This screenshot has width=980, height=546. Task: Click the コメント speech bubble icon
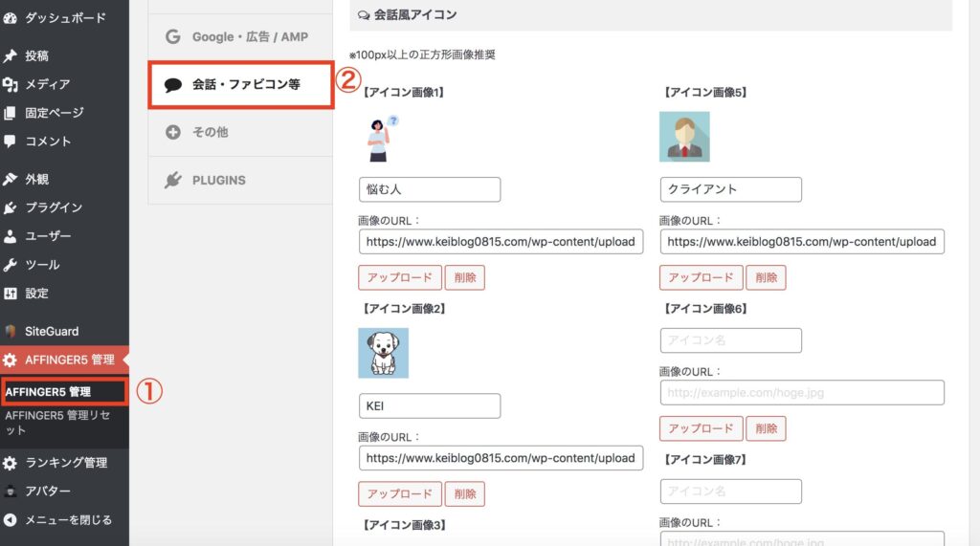10,142
